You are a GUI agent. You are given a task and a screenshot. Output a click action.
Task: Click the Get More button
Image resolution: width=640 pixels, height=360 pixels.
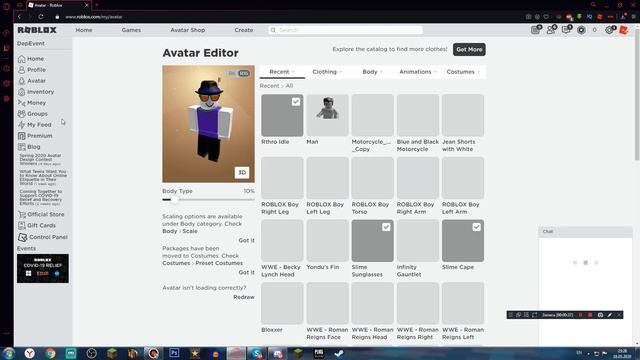pos(469,49)
